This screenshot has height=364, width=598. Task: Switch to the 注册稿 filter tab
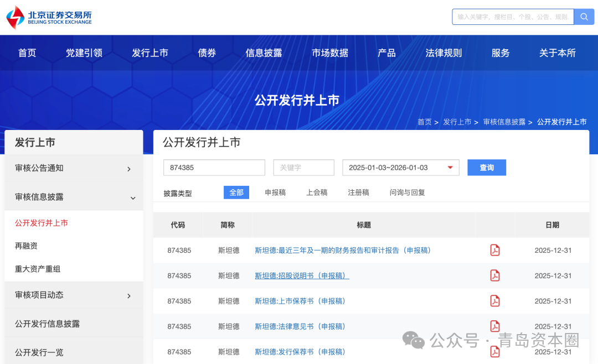358,192
